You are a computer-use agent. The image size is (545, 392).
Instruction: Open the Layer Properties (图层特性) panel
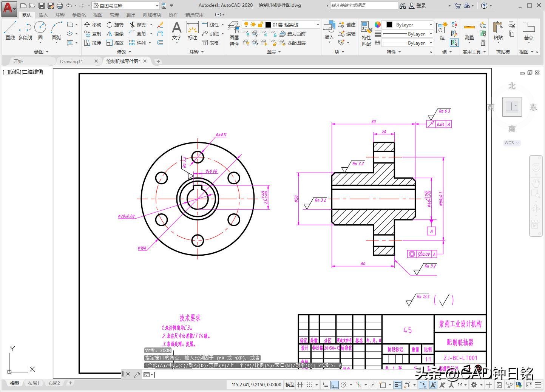click(234, 33)
